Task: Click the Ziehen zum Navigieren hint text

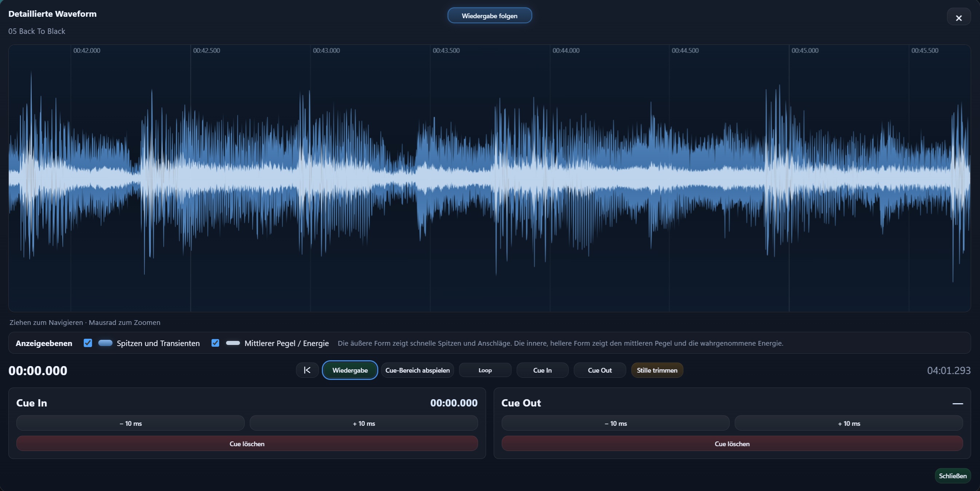Action: [85, 322]
